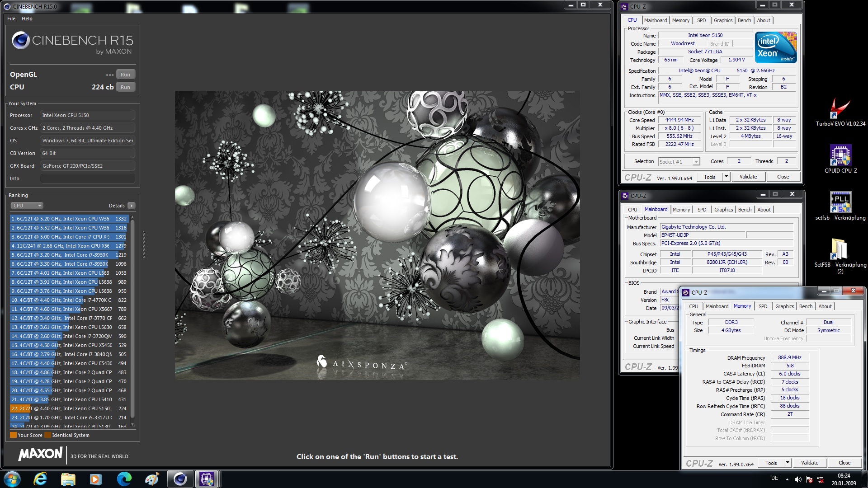Image resolution: width=868 pixels, height=488 pixels.
Task: Expand ranking Details arrow
Action: (132, 206)
